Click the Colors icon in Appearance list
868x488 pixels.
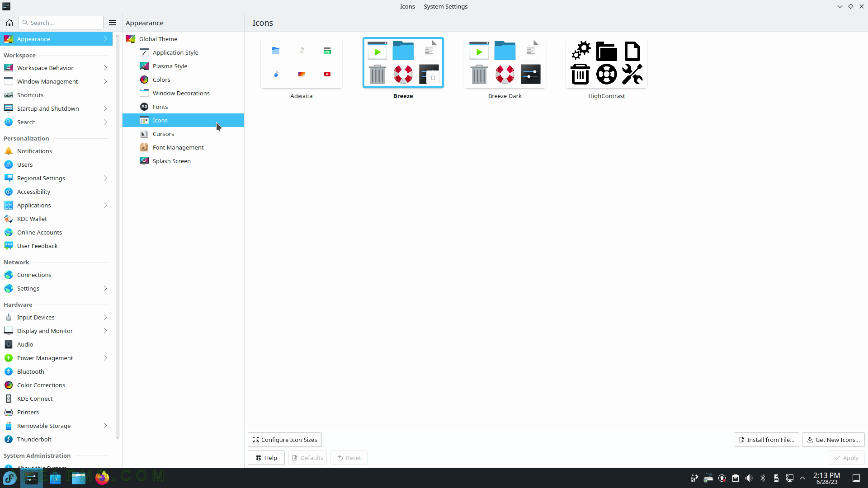coord(144,80)
